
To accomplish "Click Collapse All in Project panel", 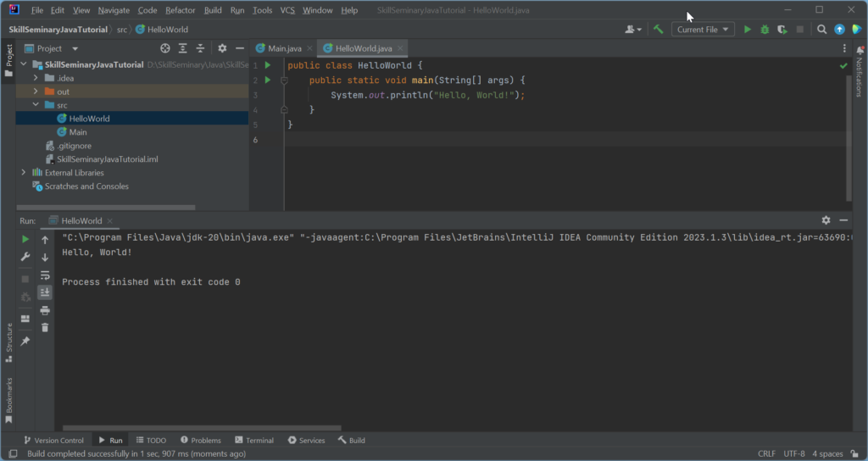I will pos(200,48).
